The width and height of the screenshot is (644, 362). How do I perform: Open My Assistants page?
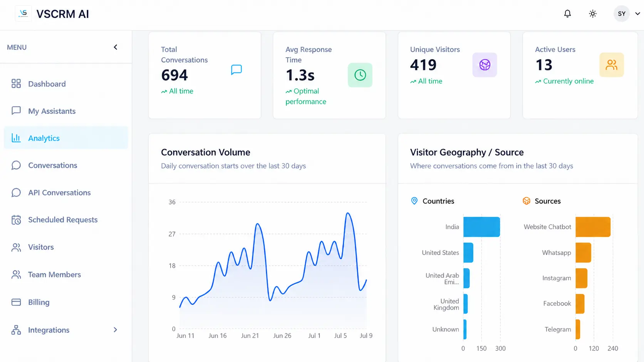pyautogui.click(x=66, y=111)
